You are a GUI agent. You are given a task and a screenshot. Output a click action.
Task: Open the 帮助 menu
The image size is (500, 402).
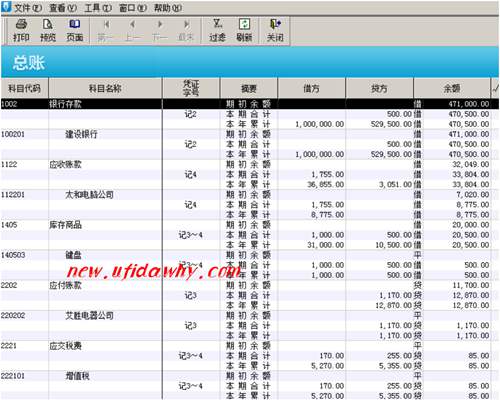pos(168,8)
